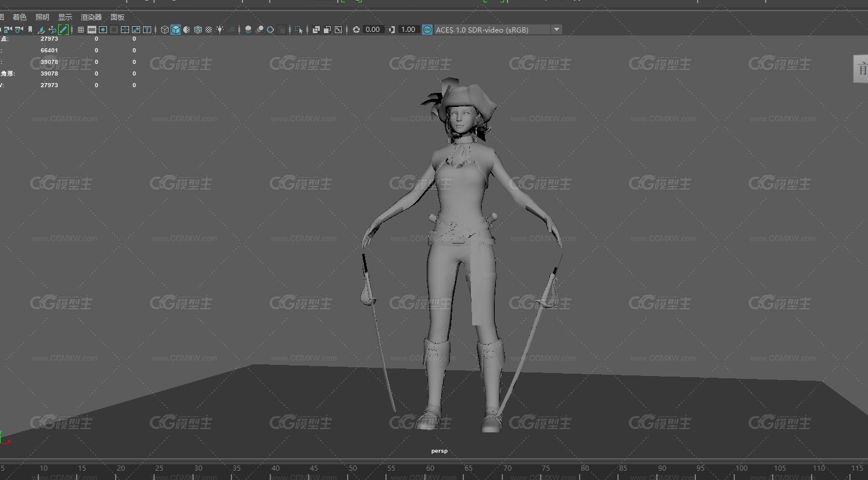
Task: Click wireframe on shaded cube icon
Action: point(198,30)
